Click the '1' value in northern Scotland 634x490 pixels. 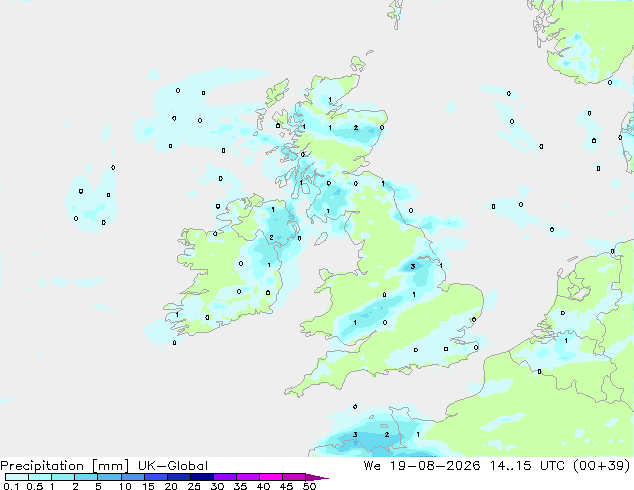click(330, 99)
